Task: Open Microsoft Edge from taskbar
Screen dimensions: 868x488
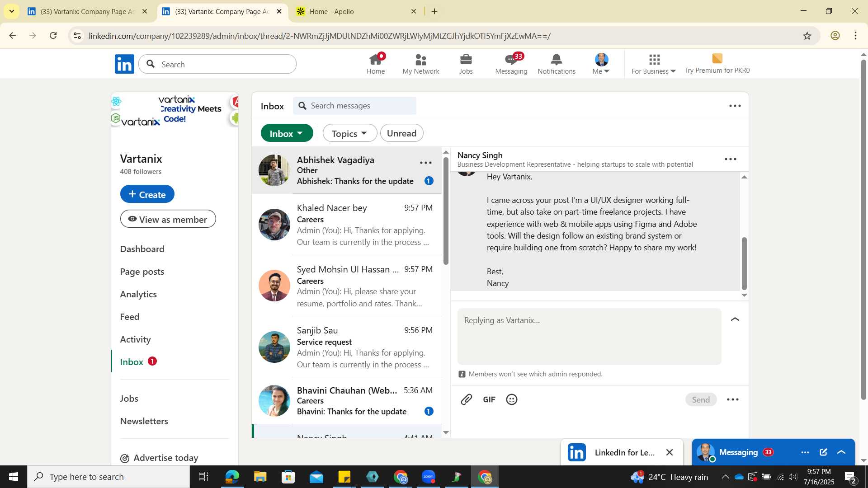Action: [x=232, y=477]
